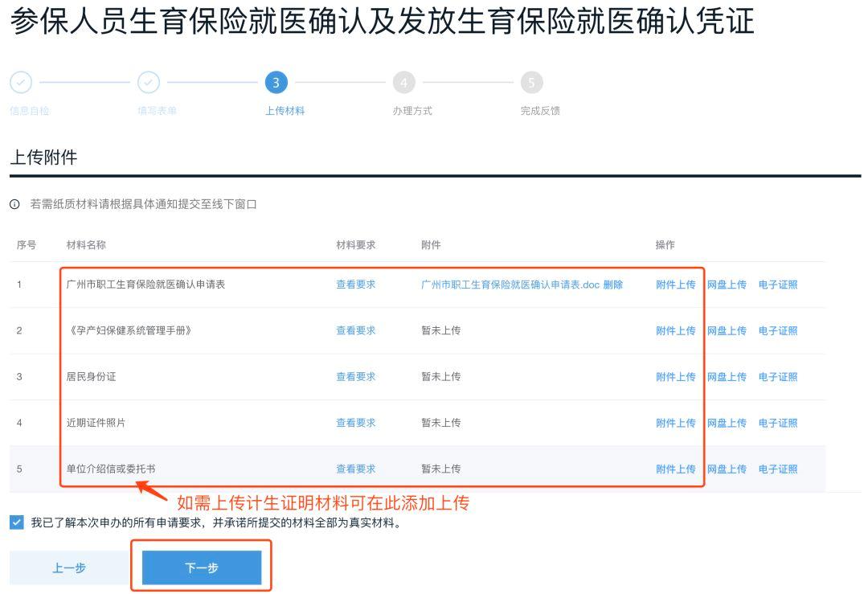点击已完成的"信息自检"步骤圆圈图标
The width and height of the screenshot is (868, 594).
22,83
